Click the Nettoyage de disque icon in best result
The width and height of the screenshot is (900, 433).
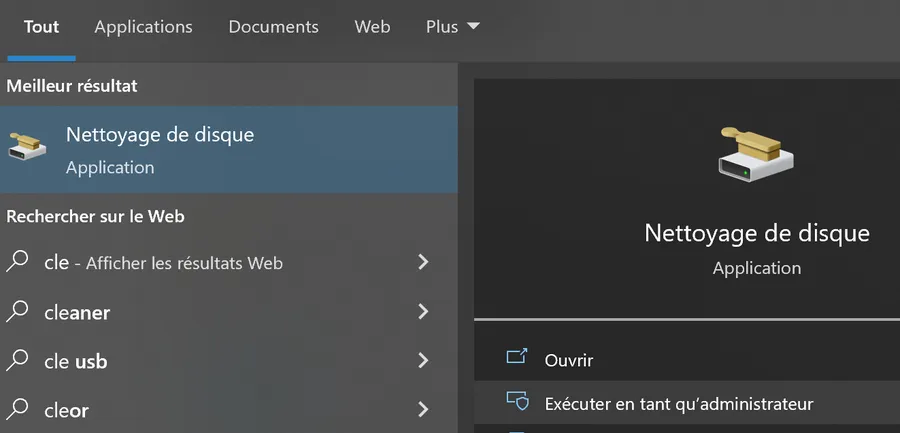pyautogui.click(x=28, y=146)
